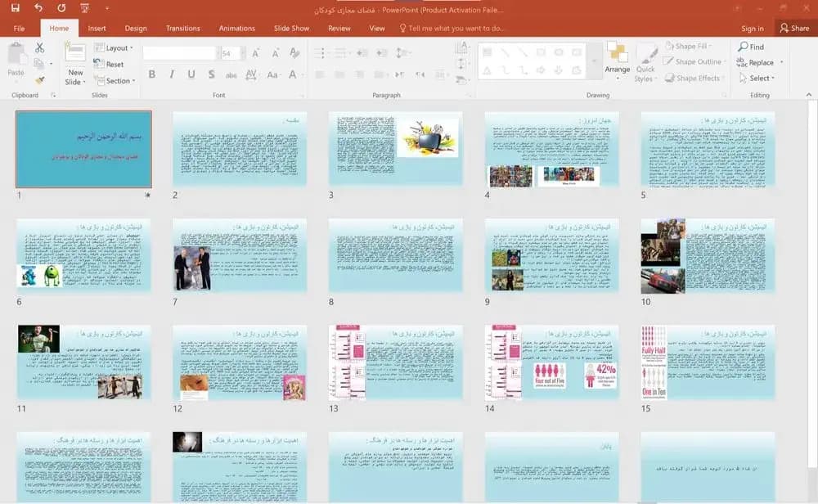Start slideshow from beginning icon in title bar

(84, 8)
